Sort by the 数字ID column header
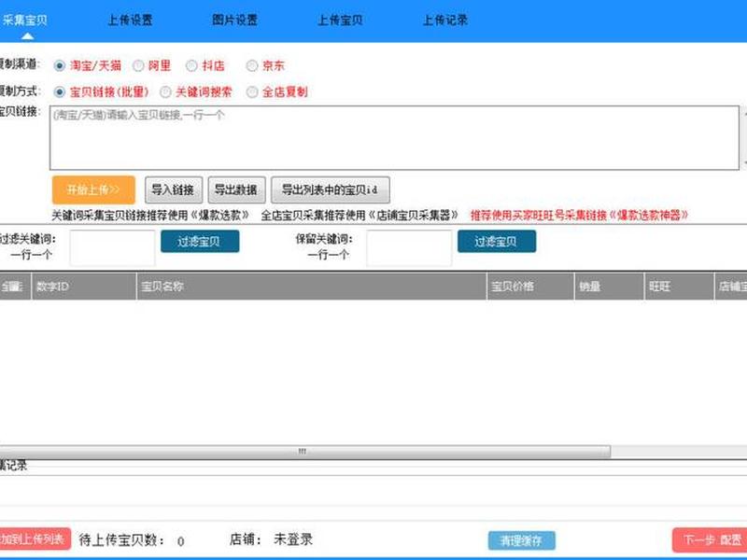Viewport: 747px width, 560px height. [84, 287]
